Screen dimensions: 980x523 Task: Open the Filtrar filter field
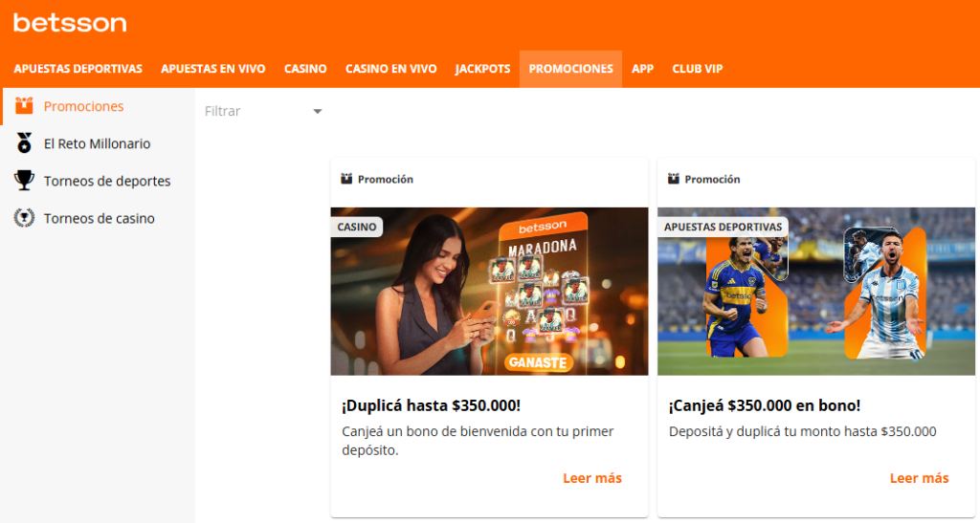pos(254,111)
